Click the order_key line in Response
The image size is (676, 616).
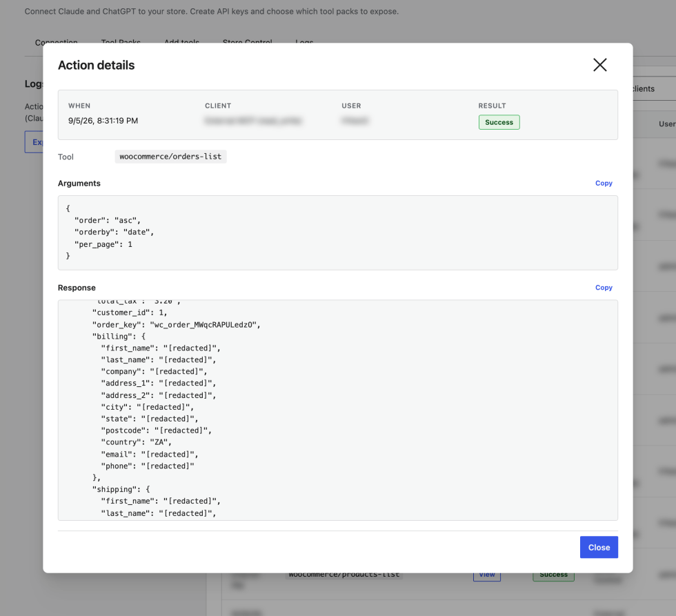point(177,325)
